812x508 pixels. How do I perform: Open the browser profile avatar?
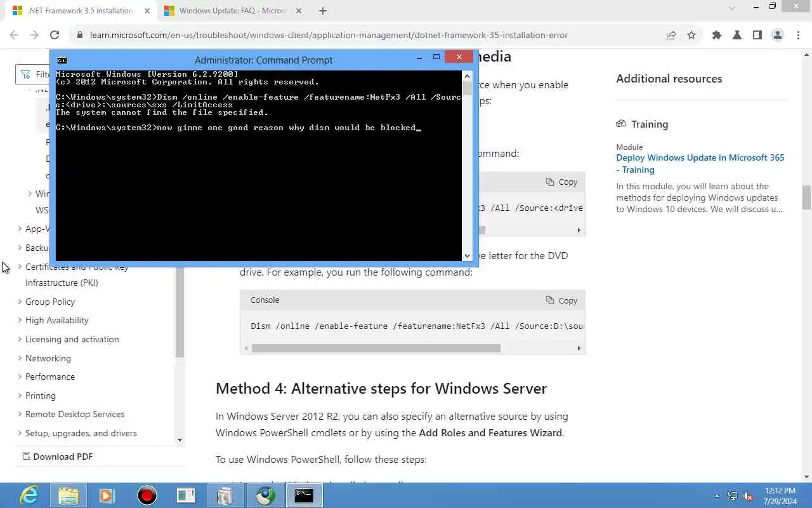[x=778, y=35]
